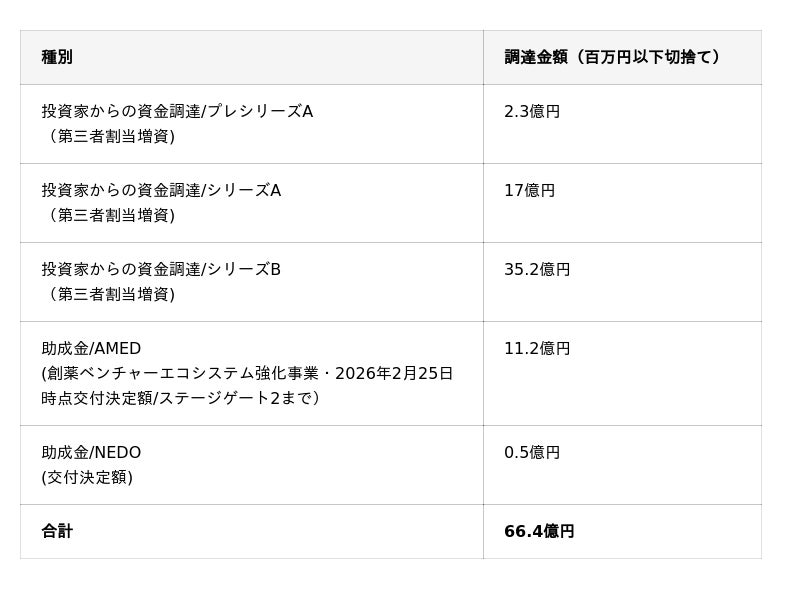
Task: Click 第三者割当増資 text under シリーズA
Action: click(x=110, y=215)
